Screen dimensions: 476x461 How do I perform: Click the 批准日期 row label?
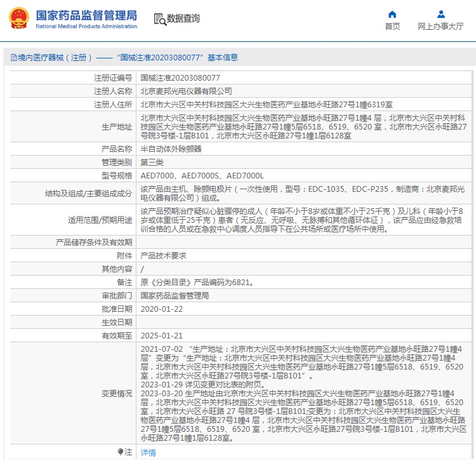(117, 309)
